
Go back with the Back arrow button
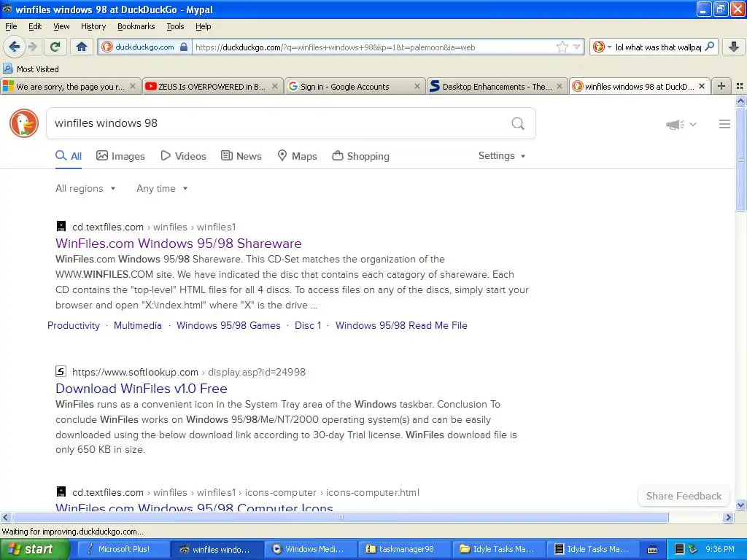(14, 47)
